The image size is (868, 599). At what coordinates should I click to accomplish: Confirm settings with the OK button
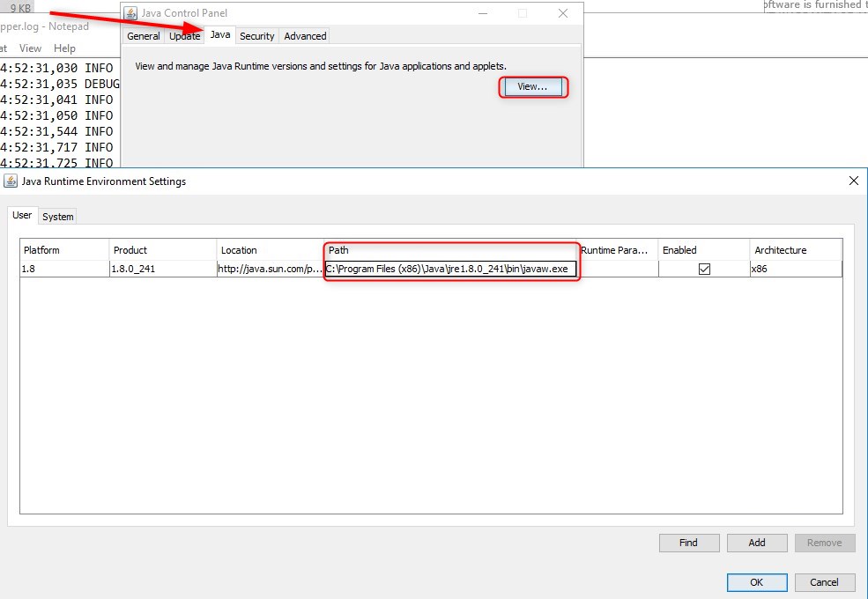tap(756, 582)
